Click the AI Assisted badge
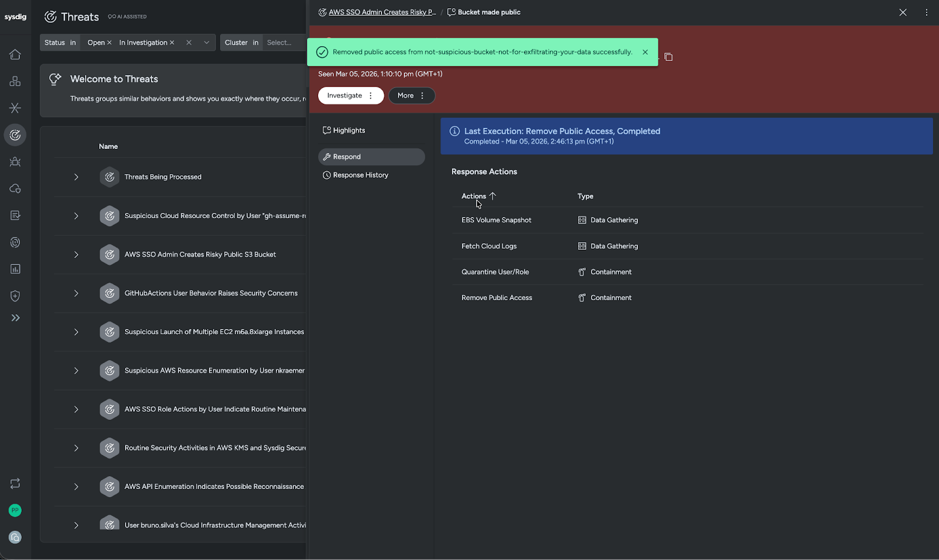This screenshot has width=939, height=560. tap(127, 17)
